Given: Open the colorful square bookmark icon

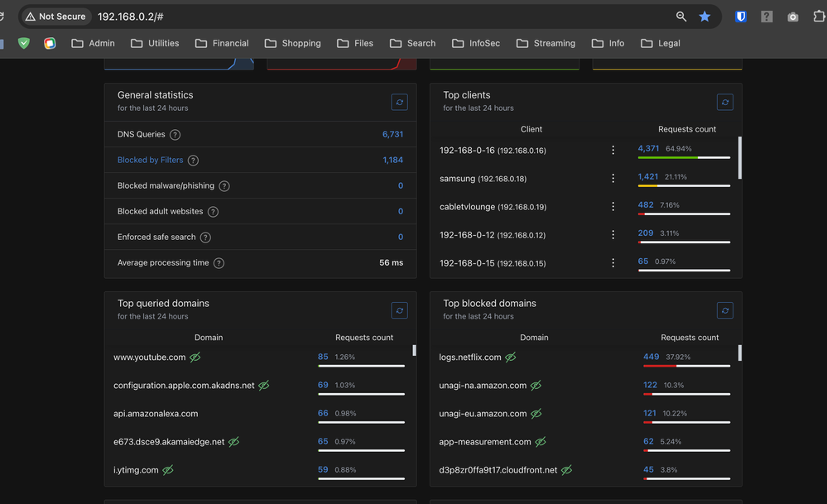Looking at the screenshot, I should click(x=50, y=43).
